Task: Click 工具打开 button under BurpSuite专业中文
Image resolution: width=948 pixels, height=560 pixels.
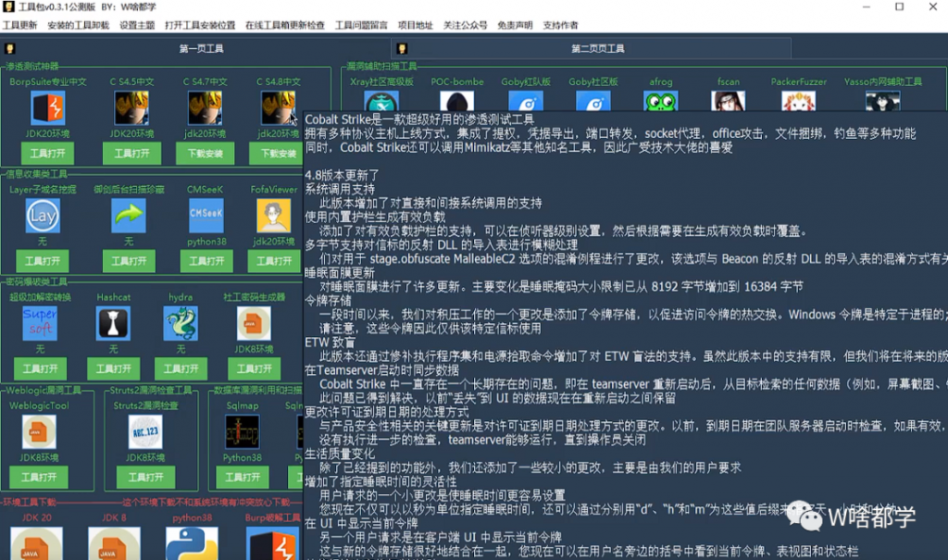Action: [48, 154]
